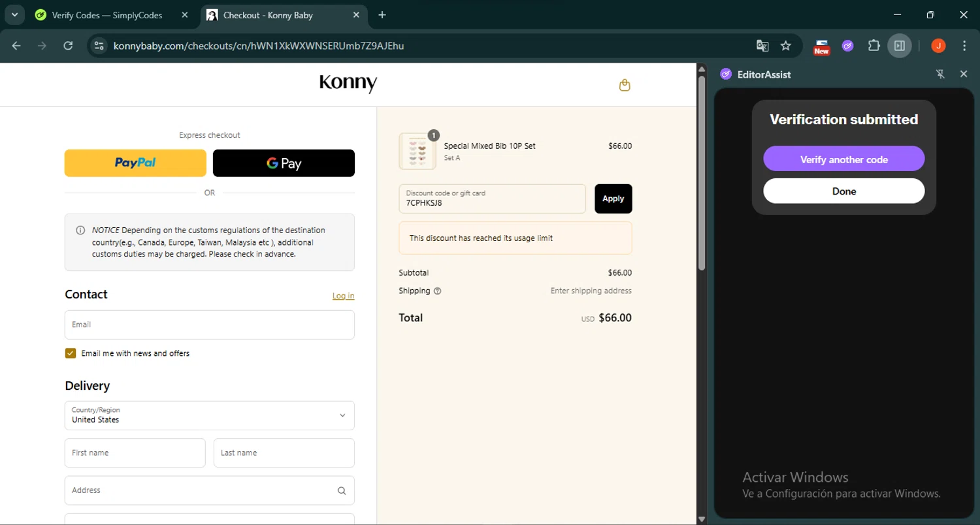Click the translate page icon
The height and width of the screenshot is (525, 980).
[x=762, y=46]
